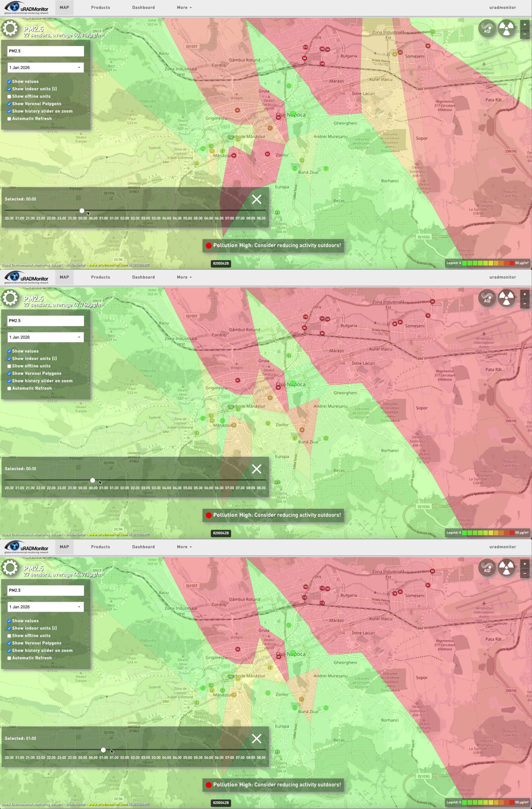Turn on Automatic Refresh in the bottom map panel
The height and width of the screenshot is (809, 532).
tap(9, 658)
